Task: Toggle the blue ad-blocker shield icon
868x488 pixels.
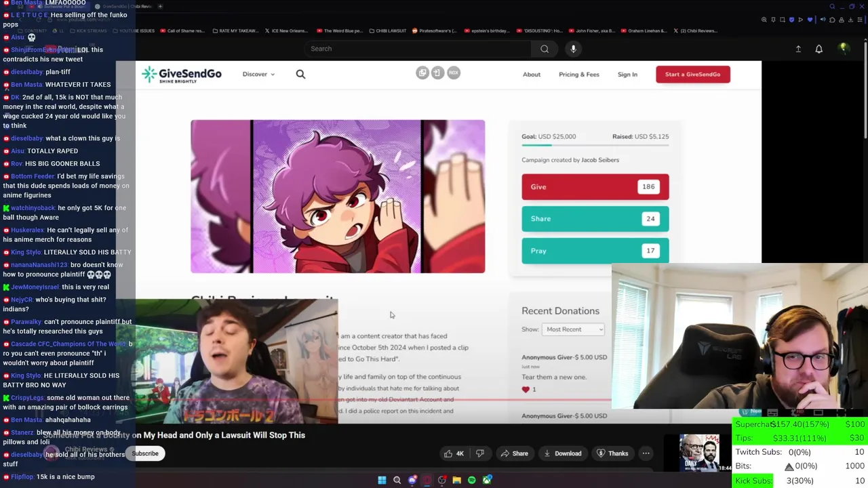Action: click(x=791, y=20)
